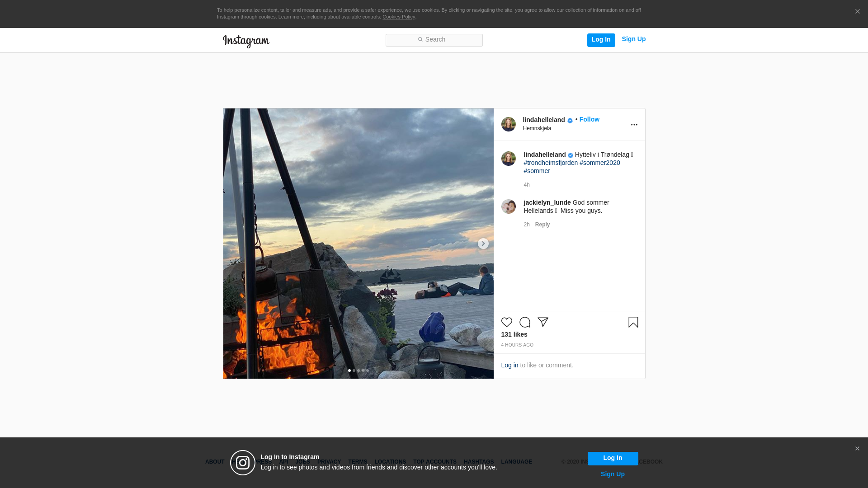Click the comment speech bubble icon

524,322
